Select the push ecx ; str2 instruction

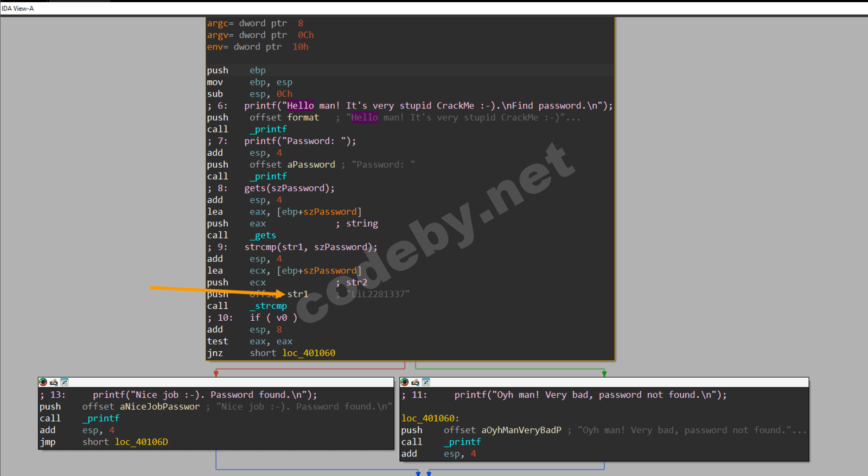point(287,283)
